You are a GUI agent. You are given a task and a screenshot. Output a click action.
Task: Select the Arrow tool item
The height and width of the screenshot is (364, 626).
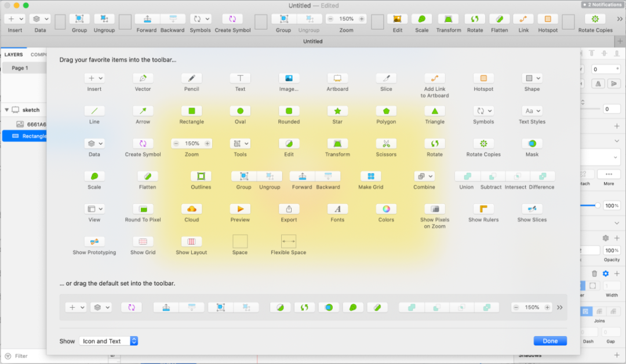click(x=143, y=111)
